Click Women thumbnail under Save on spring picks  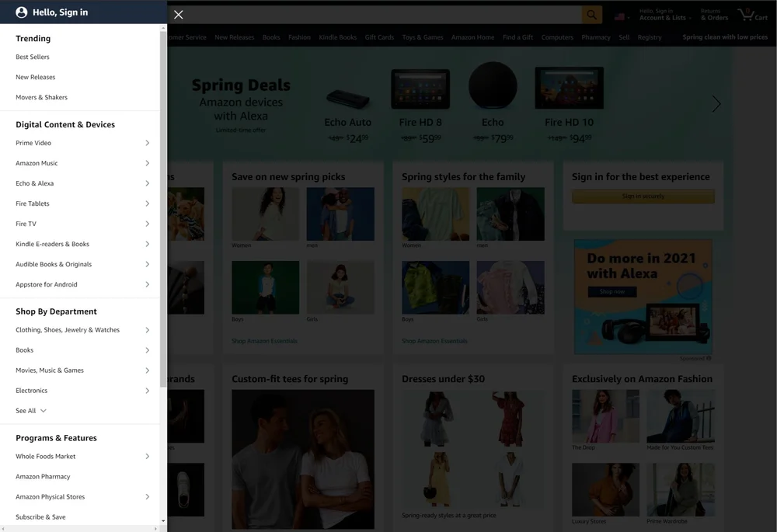pos(265,214)
